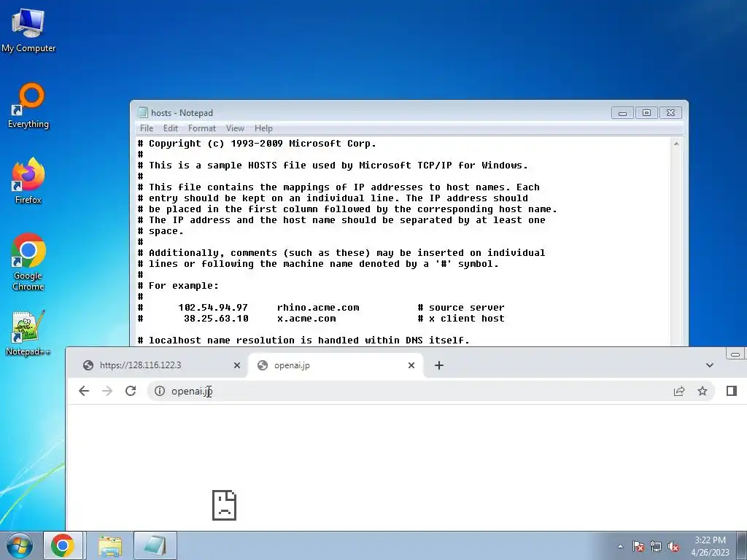Open Windows Explorer from taskbar

[110, 545]
